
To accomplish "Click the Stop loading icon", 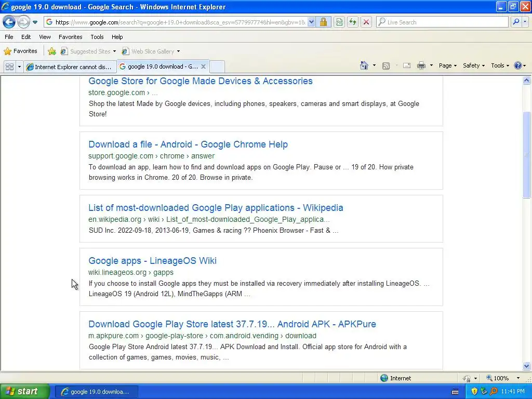I will click(x=366, y=22).
